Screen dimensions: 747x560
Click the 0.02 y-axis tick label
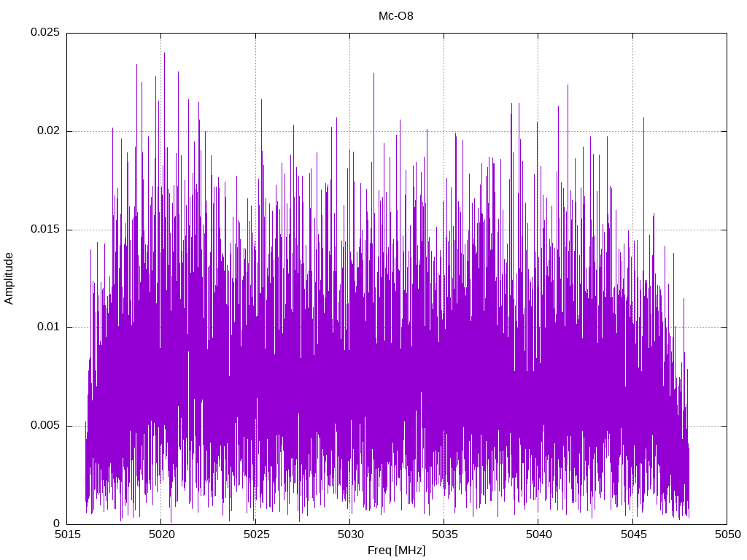point(49,131)
